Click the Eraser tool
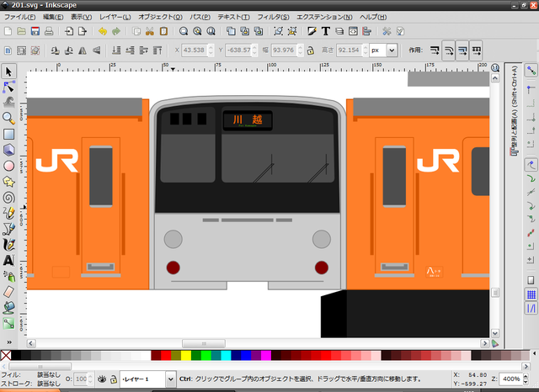Image resolution: width=539 pixels, height=392 pixels. pyautogui.click(x=8, y=290)
